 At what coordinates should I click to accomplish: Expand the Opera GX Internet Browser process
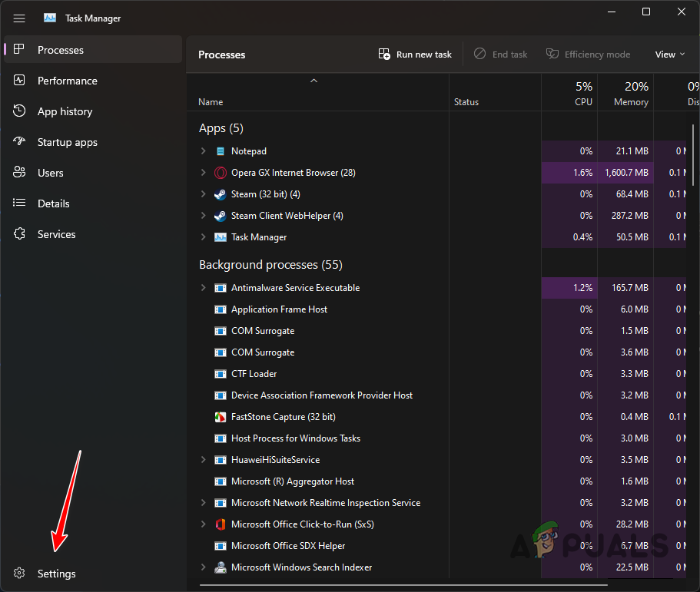click(203, 173)
